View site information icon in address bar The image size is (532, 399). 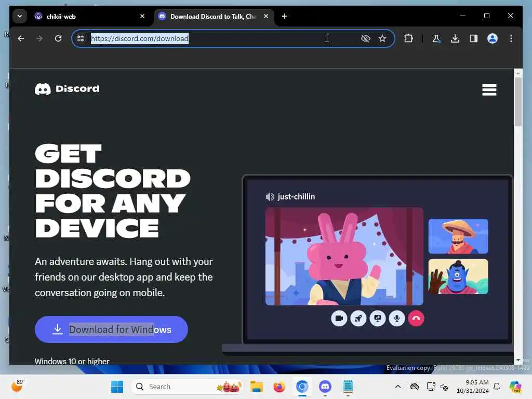81,38
